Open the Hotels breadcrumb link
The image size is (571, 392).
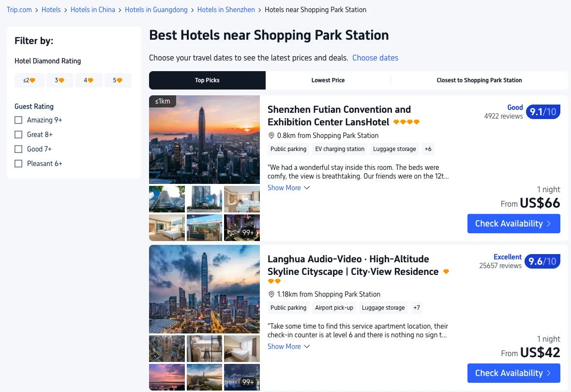(x=51, y=10)
